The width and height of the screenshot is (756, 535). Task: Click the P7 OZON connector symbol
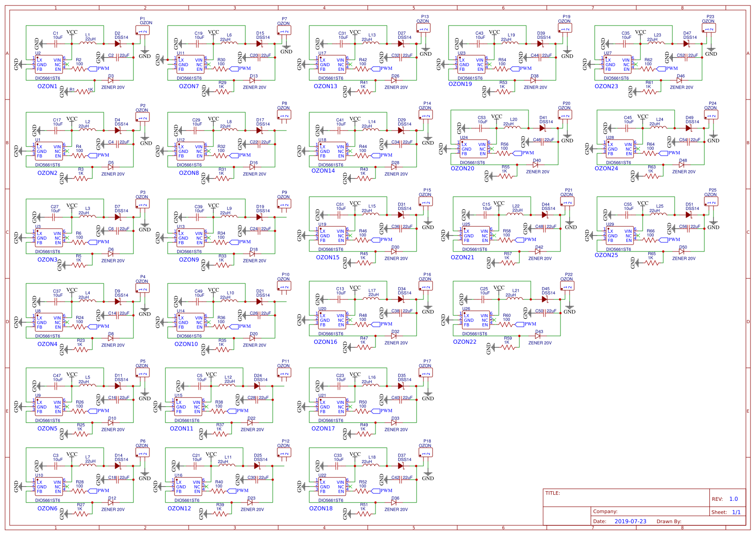284,31
